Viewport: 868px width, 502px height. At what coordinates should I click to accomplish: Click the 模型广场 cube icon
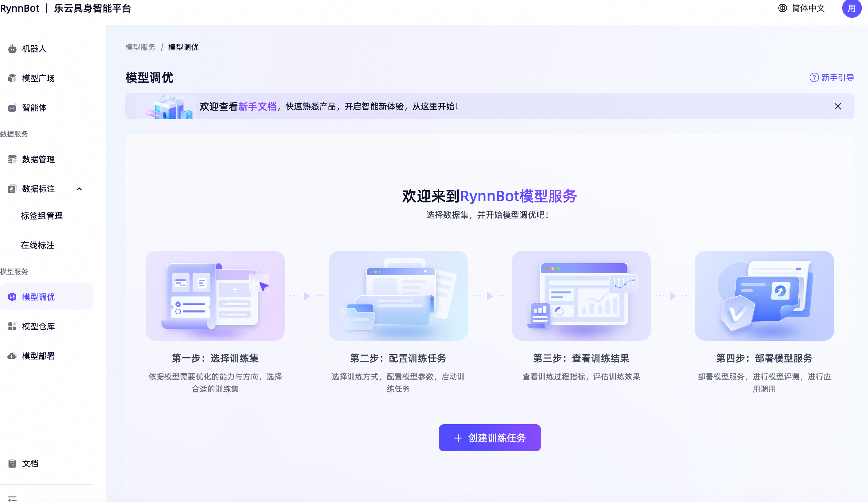coord(12,78)
